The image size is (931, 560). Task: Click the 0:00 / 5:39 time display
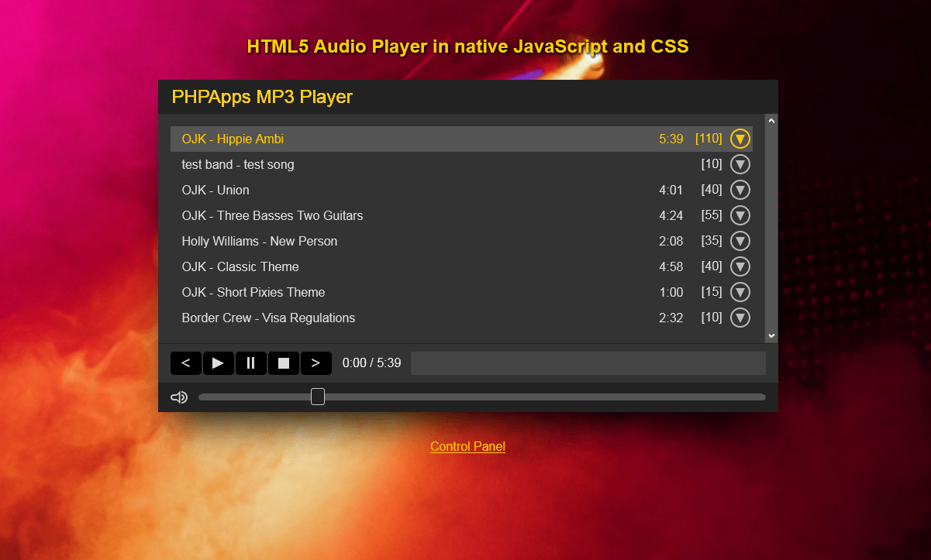click(x=371, y=362)
